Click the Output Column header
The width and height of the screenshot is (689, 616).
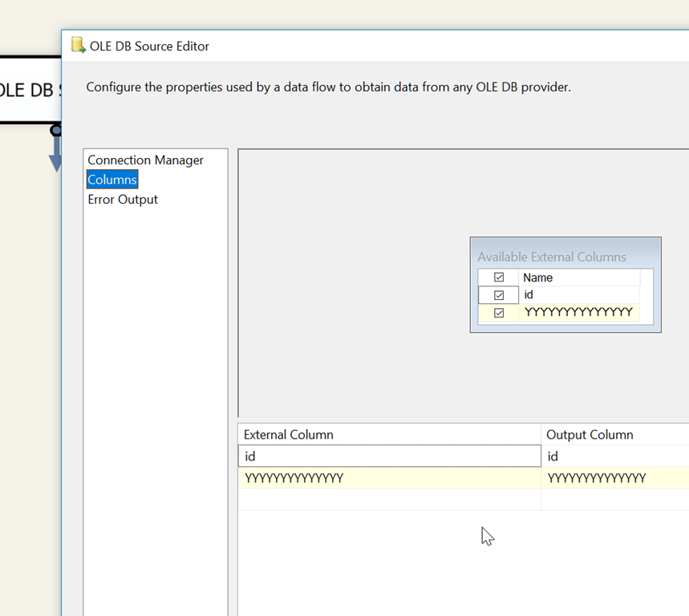click(x=615, y=435)
